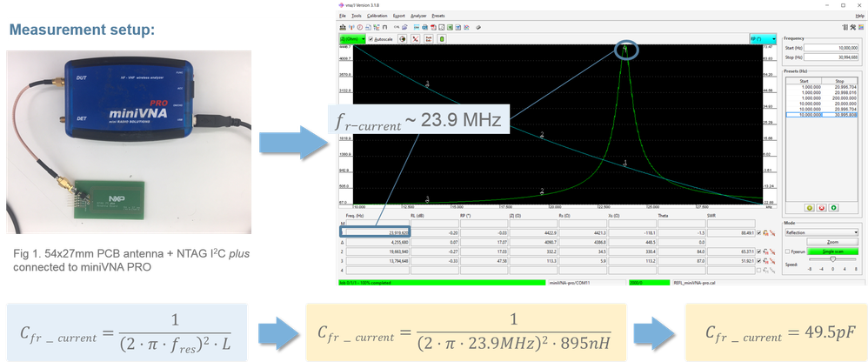Open the RP right scale dropdown

tap(762, 39)
